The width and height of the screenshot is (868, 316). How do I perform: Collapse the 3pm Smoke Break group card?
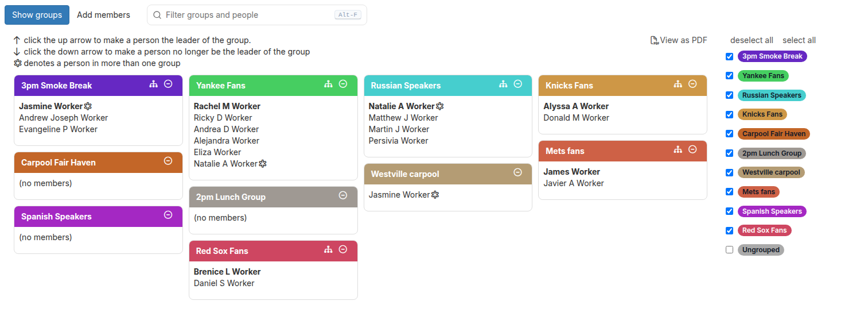click(x=168, y=84)
